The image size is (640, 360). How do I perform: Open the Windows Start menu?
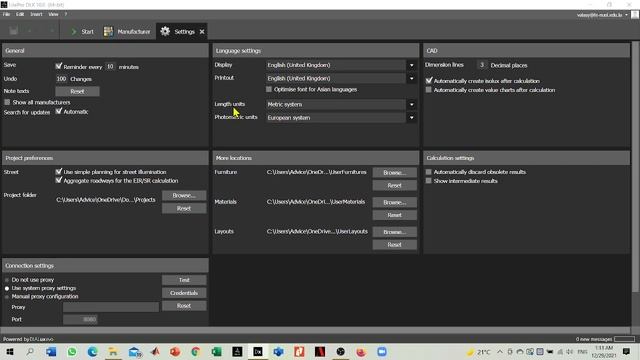[10, 351]
